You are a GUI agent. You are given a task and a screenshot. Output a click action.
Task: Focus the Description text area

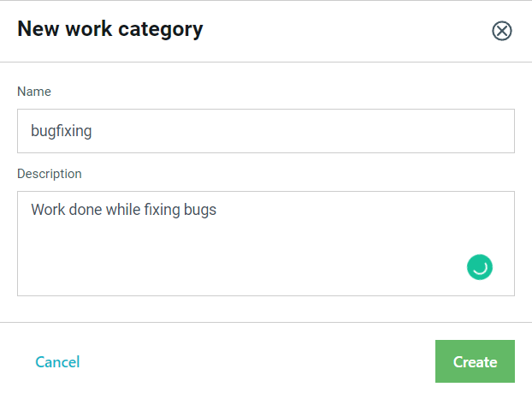click(x=266, y=243)
